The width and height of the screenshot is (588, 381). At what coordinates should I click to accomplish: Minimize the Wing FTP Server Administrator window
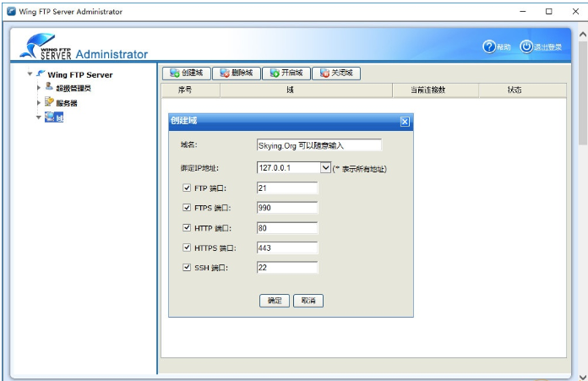pos(523,12)
